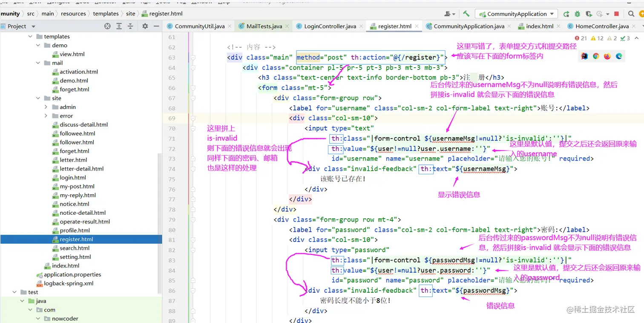The image size is (644, 323).
Task: Click the main breadcrumb in navigation bar
Action: pos(48,14)
